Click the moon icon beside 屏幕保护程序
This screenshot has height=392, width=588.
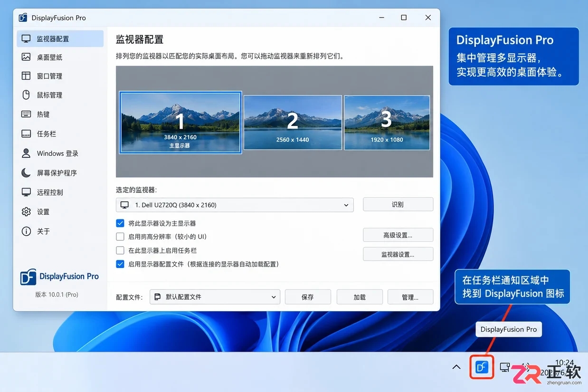click(26, 172)
